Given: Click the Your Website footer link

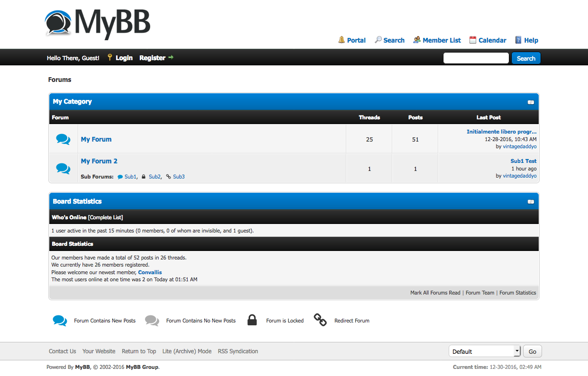Looking at the screenshot, I should pos(99,351).
